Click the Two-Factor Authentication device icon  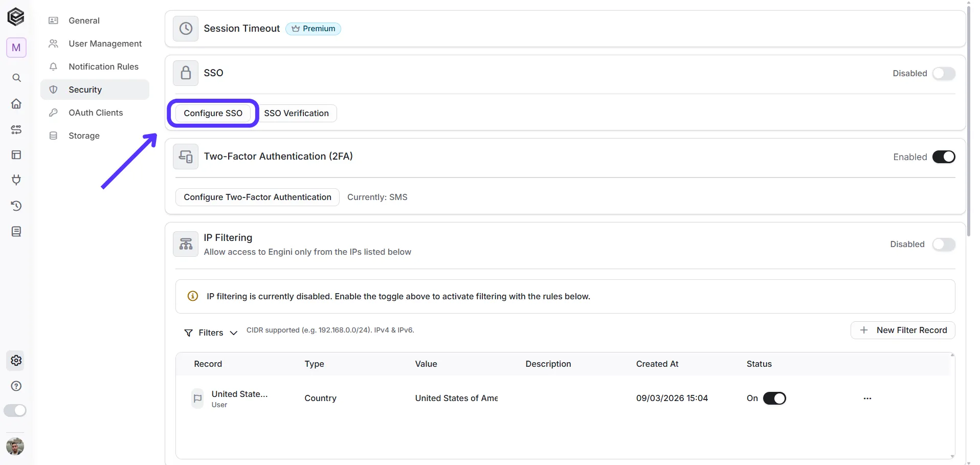point(186,157)
